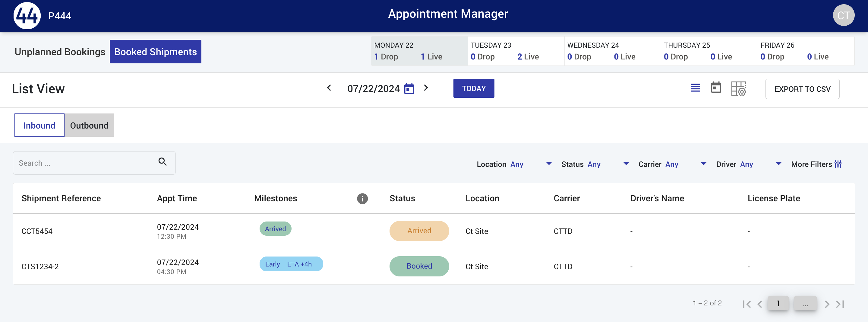Click Carrier column header
This screenshot has height=322, width=868.
(x=567, y=198)
